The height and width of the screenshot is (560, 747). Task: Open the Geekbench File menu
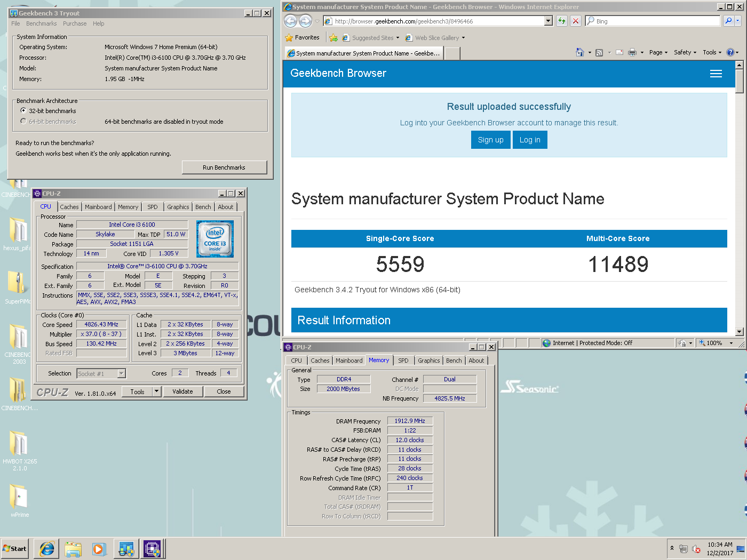click(15, 23)
